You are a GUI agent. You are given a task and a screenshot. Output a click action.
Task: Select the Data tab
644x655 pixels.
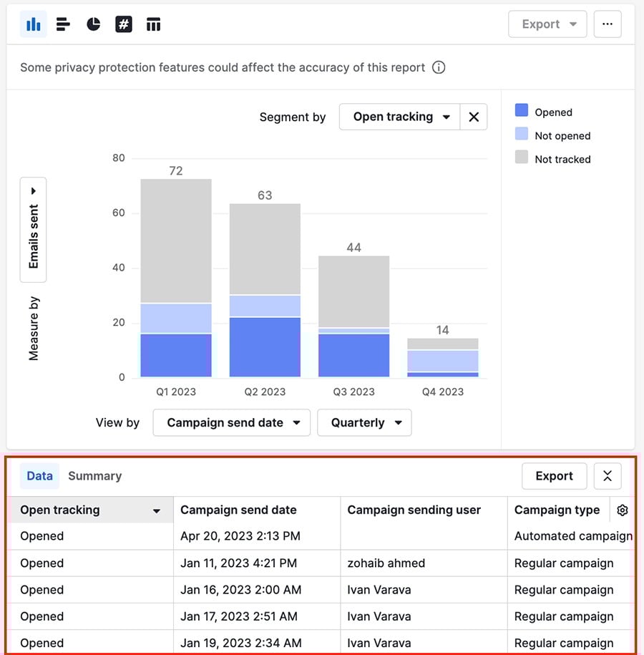[39, 475]
